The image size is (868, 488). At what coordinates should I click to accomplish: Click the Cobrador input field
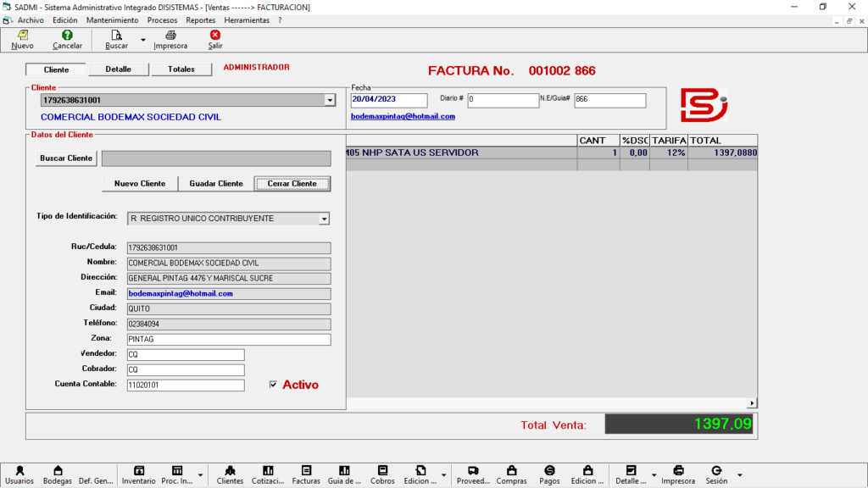[x=186, y=369]
